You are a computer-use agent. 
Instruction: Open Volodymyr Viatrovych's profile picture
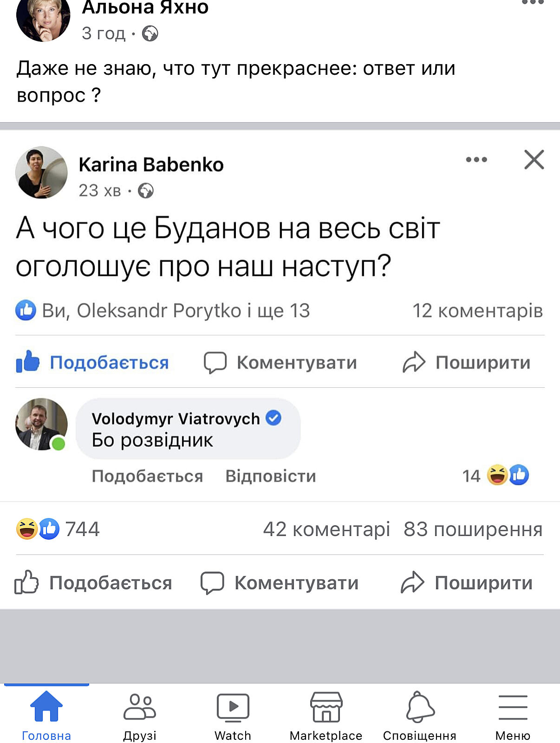click(41, 424)
